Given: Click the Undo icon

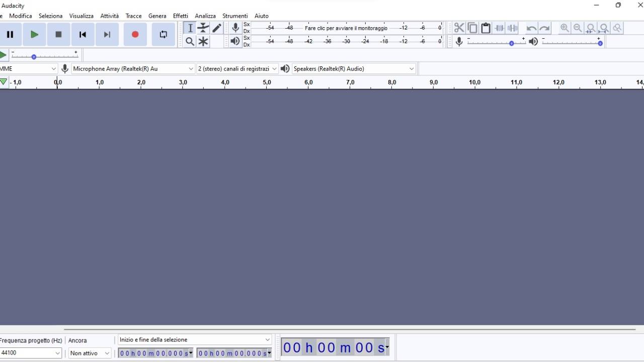Looking at the screenshot, I should (531, 28).
